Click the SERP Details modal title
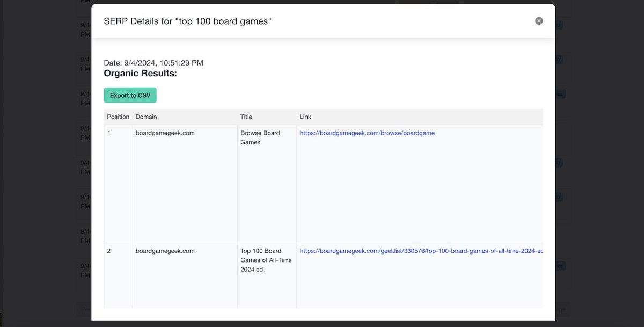The width and height of the screenshot is (644, 327). pyautogui.click(x=187, y=21)
